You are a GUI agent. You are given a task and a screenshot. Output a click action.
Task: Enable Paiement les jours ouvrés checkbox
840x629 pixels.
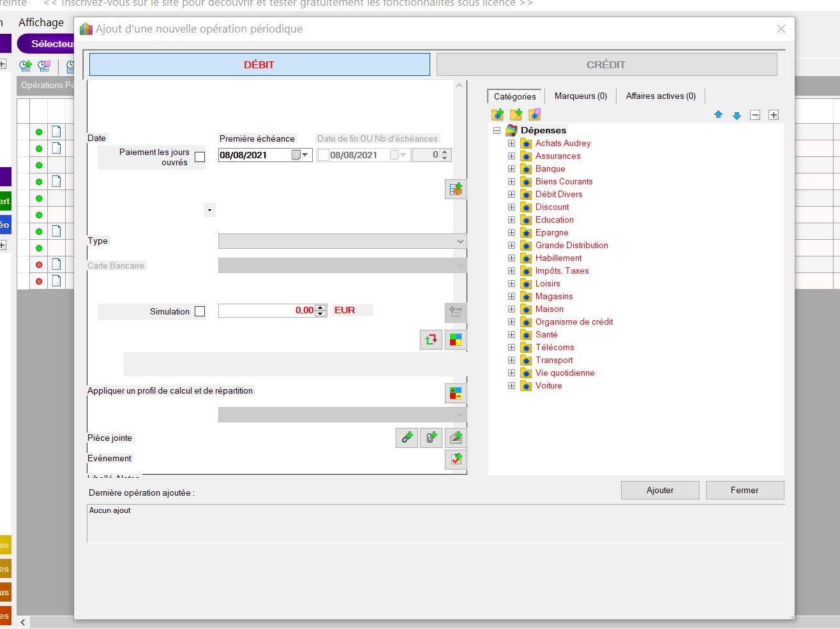pyautogui.click(x=200, y=157)
